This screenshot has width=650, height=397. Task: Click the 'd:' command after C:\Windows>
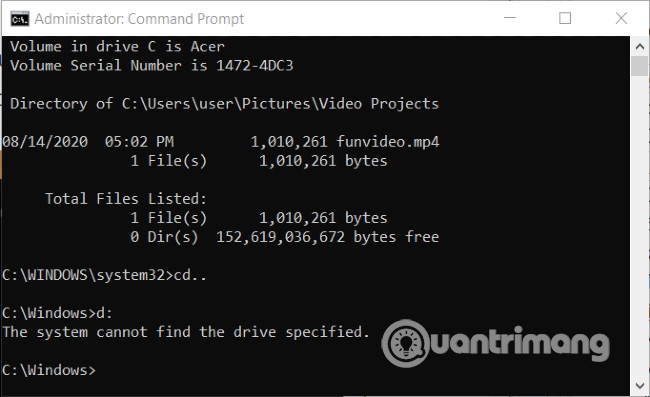pyautogui.click(x=104, y=313)
